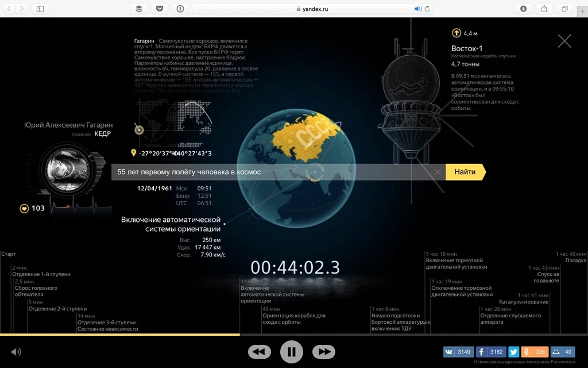588x368 pixels.
Task: Click the yellow altitude arrow icon
Action: [x=456, y=33]
